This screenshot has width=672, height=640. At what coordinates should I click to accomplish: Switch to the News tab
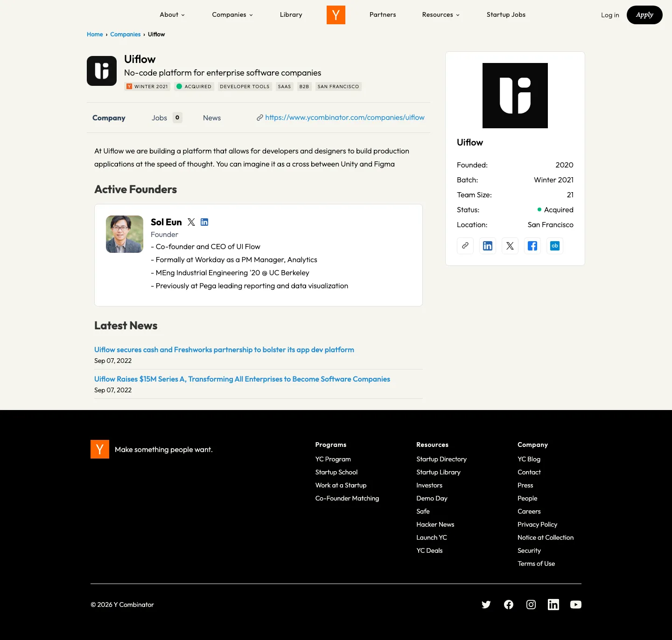(x=212, y=118)
